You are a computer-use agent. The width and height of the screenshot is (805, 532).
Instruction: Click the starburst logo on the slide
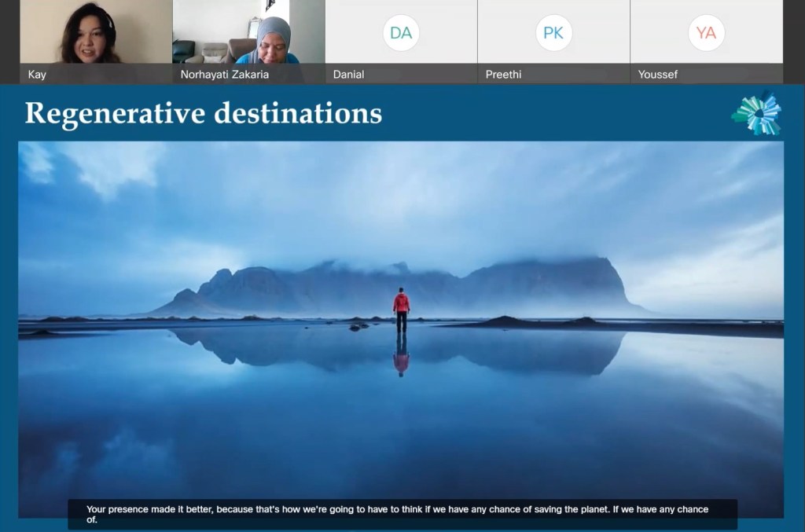pos(757,113)
